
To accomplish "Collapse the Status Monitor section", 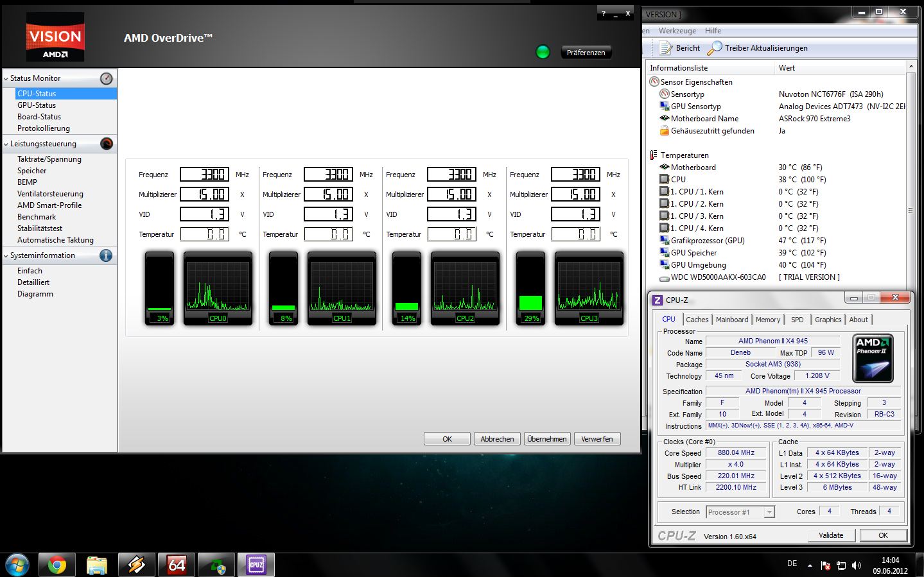I will point(6,78).
